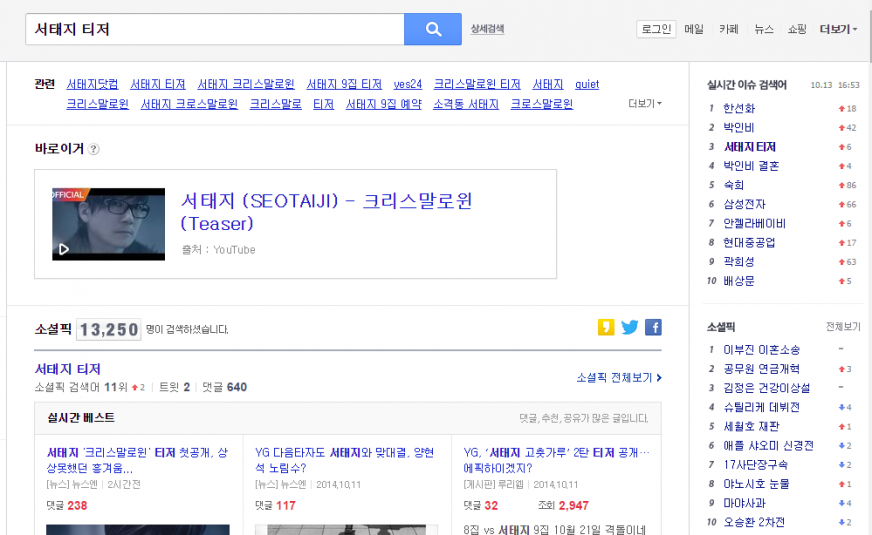872x535 pixels.
Task: Open article YG 다음타자도 서태지와 맞대결
Action: [345, 460]
